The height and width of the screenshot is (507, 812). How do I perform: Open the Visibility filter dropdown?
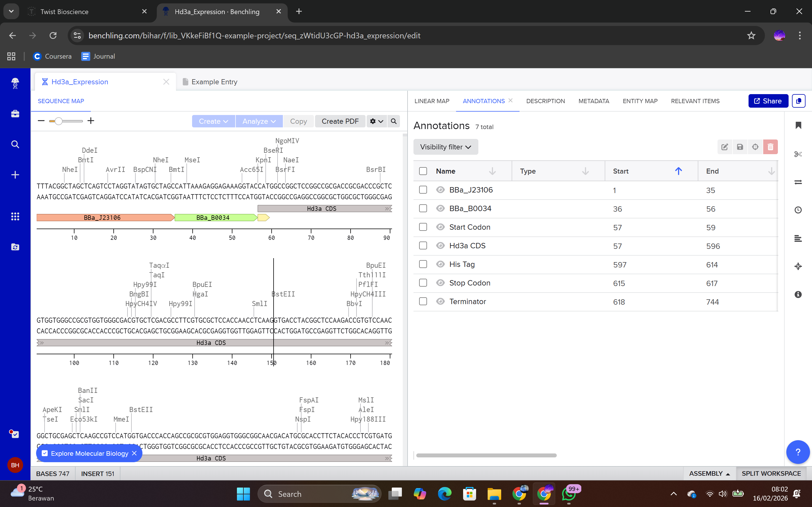(x=445, y=147)
